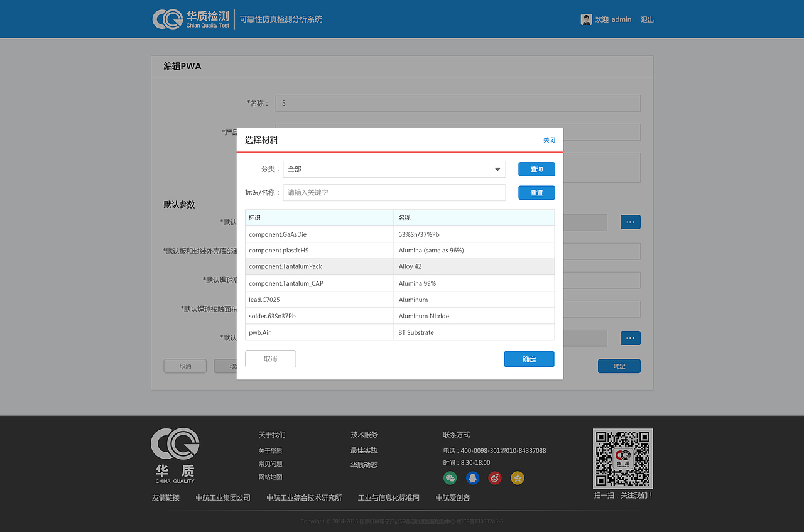Open QQ social icon in footer
Screen dimensions: 804x532
point(473,478)
